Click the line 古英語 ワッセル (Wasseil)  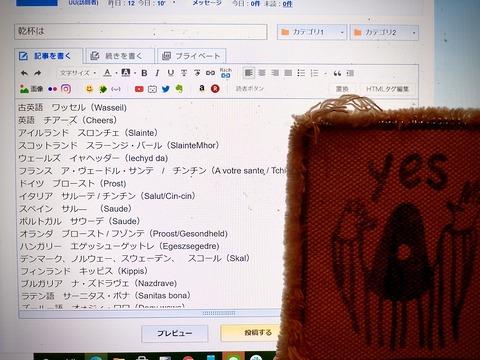pyautogui.click(x=73, y=108)
